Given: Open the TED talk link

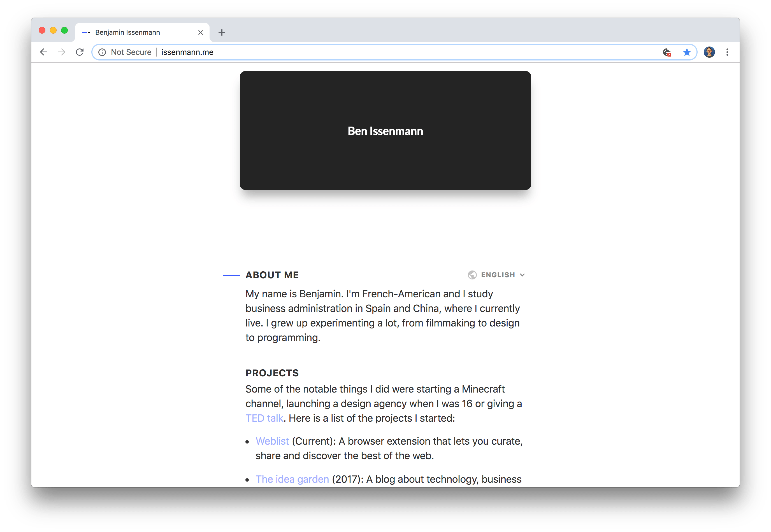Looking at the screenshot, I should [x=264, y=418].
